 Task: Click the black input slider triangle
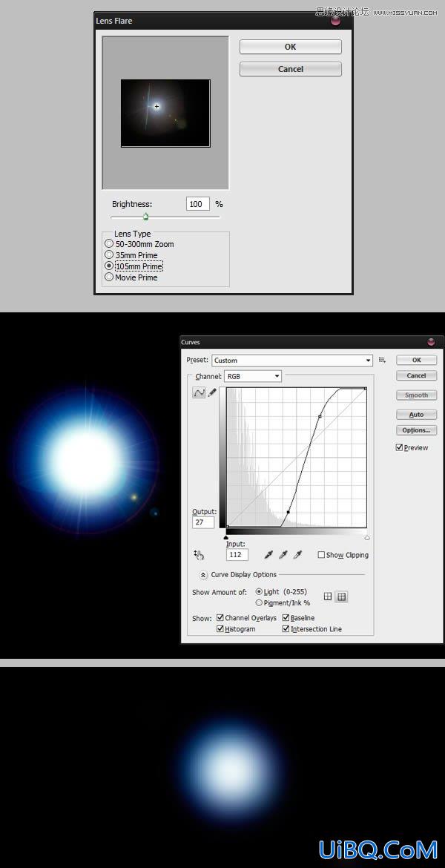[x=225, y=537]
